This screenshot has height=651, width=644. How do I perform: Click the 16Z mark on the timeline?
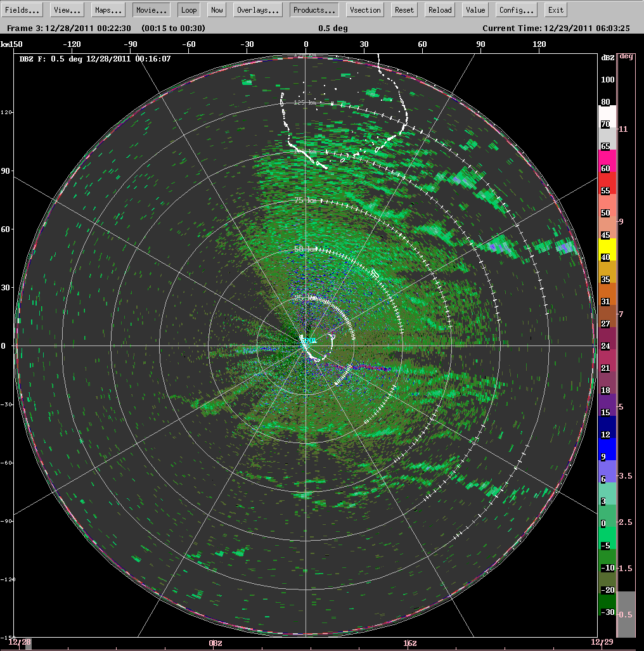point(410,643)
